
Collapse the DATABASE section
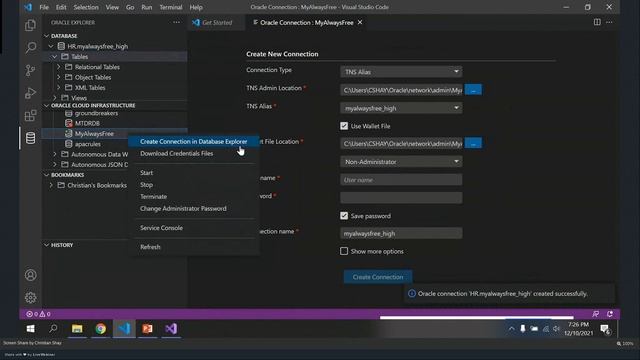coord(47,36)
